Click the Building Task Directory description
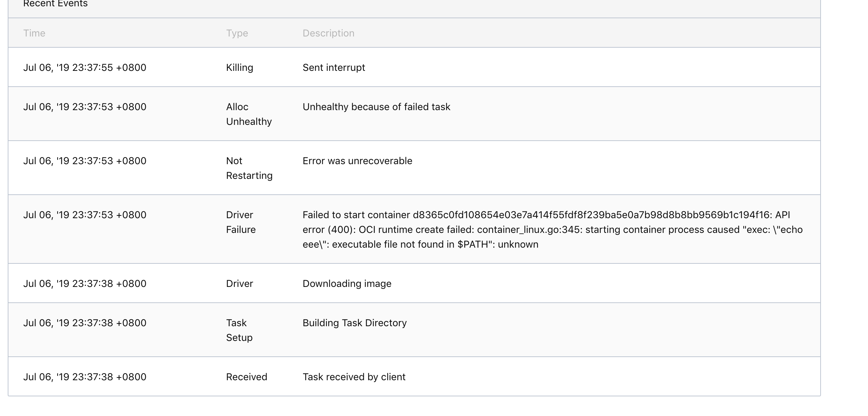Image resolution: width=868 pixels, height=416 pixels. [355, 323]
